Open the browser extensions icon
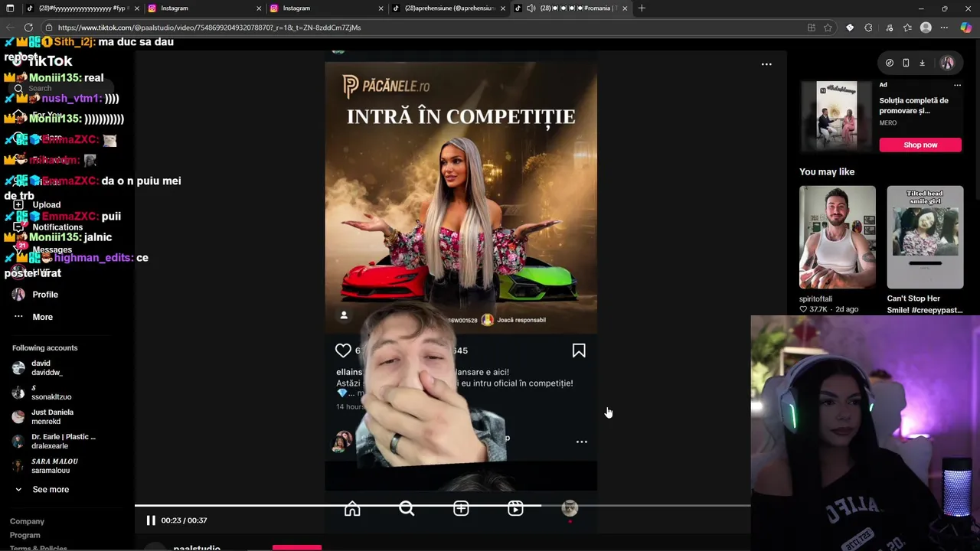The width and height of the screenshot is (980, 551). point(868,28)
